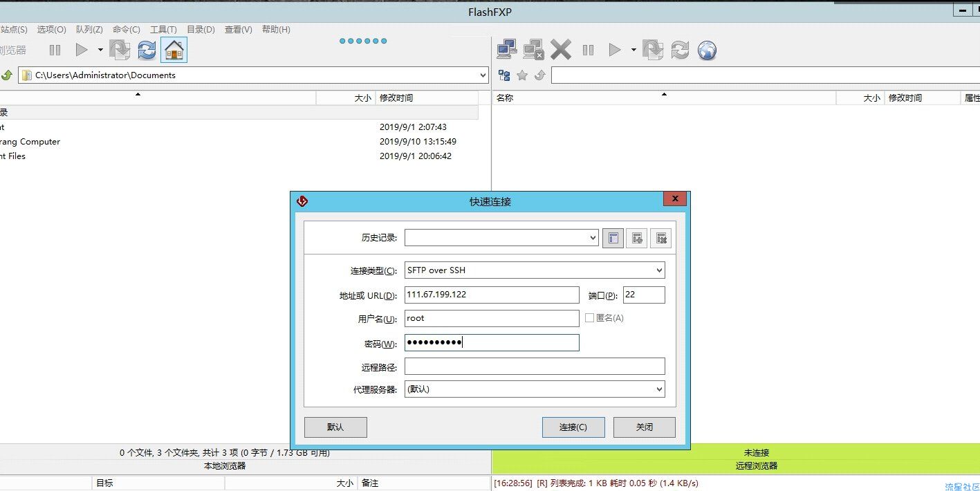
Task: Click the 用户名 field containing root
Action: coord(492,318)
